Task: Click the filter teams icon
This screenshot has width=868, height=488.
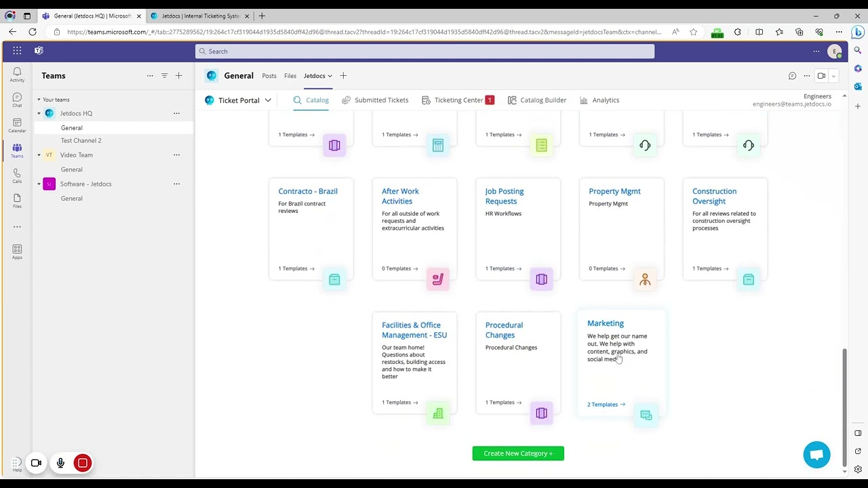Action: pos(164,76)
